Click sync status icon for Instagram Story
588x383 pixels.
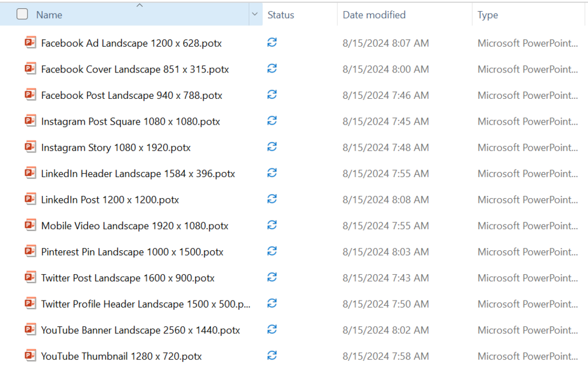272,147
